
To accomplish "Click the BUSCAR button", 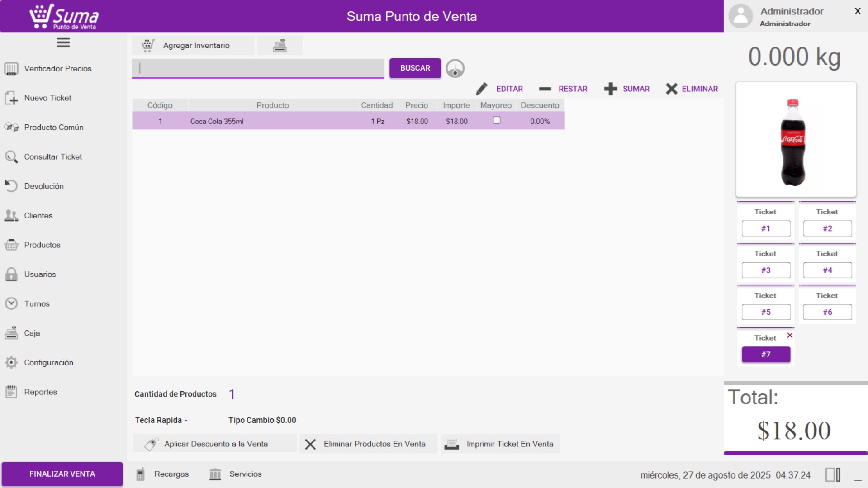I will [x=415, y=68].
